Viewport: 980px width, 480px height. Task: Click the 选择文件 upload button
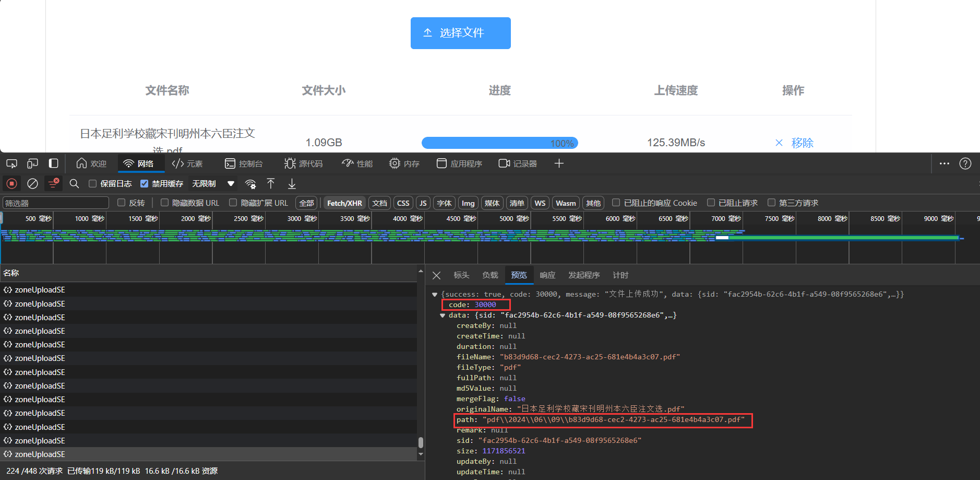click(x=460, y=33)
